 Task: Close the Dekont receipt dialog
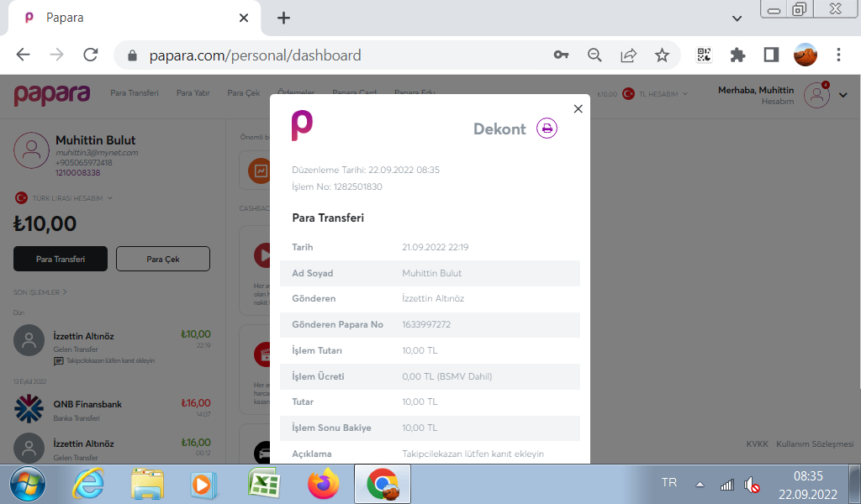[578, 108]
